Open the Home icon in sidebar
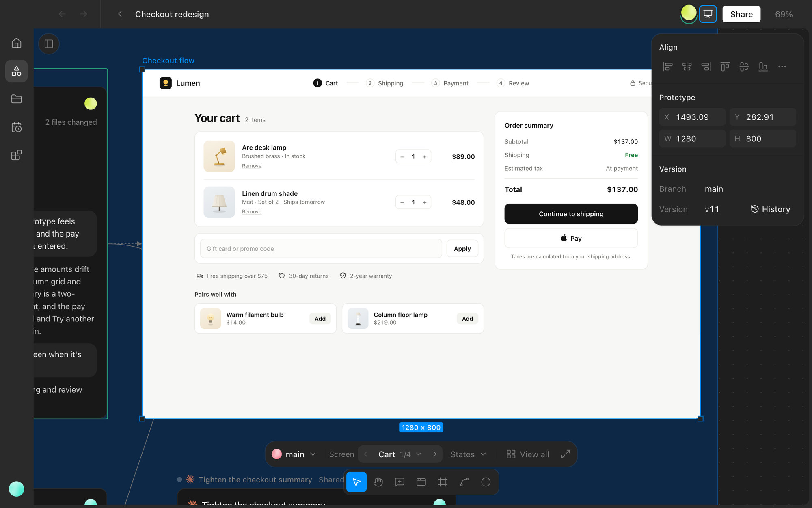The image size is (812, 508). (x=16, y=43)
